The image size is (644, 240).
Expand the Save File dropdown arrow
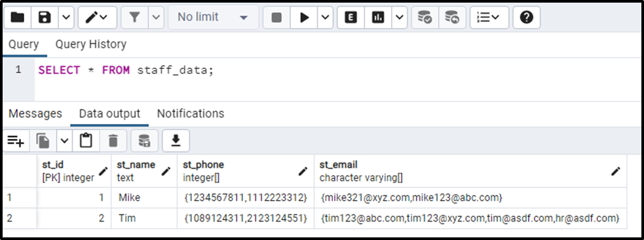[x=66, y=17]
